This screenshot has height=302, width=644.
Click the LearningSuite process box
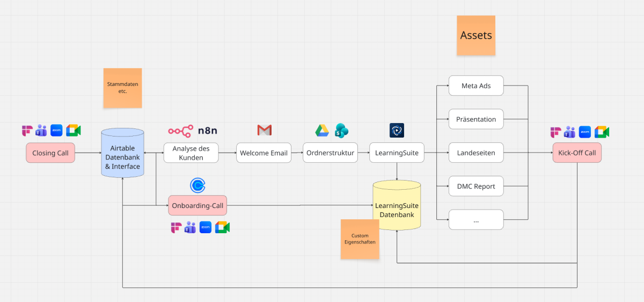point(397,153)
